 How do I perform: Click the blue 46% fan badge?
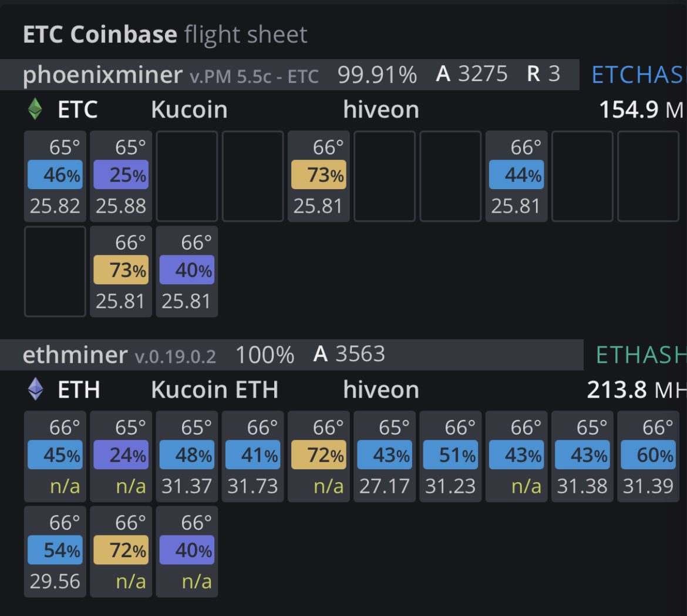pyautogui.click(x=55, y=175)
